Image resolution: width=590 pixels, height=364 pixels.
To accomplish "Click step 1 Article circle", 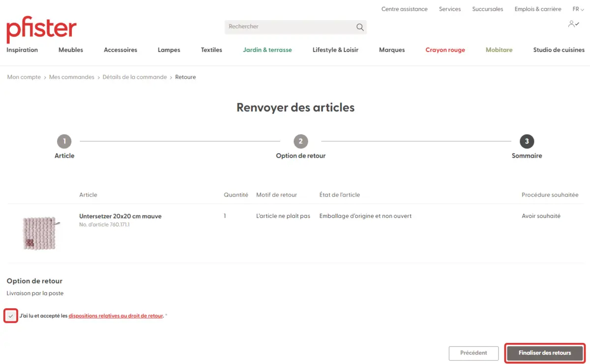I will tap(64, 141).
